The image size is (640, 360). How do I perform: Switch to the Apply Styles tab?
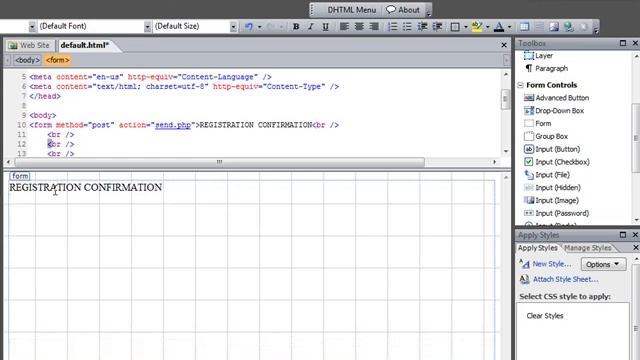point(537,248)
